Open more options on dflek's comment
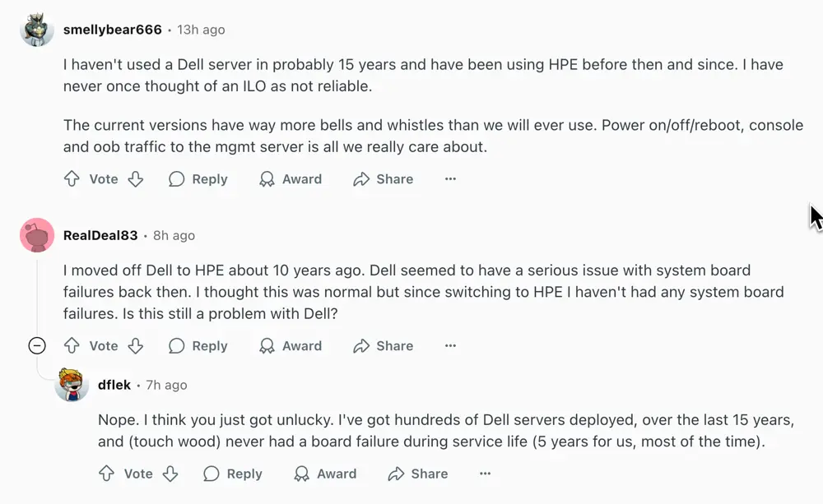Image resolution: width=823 pixels, height=504 pixels. coord(485,474)
